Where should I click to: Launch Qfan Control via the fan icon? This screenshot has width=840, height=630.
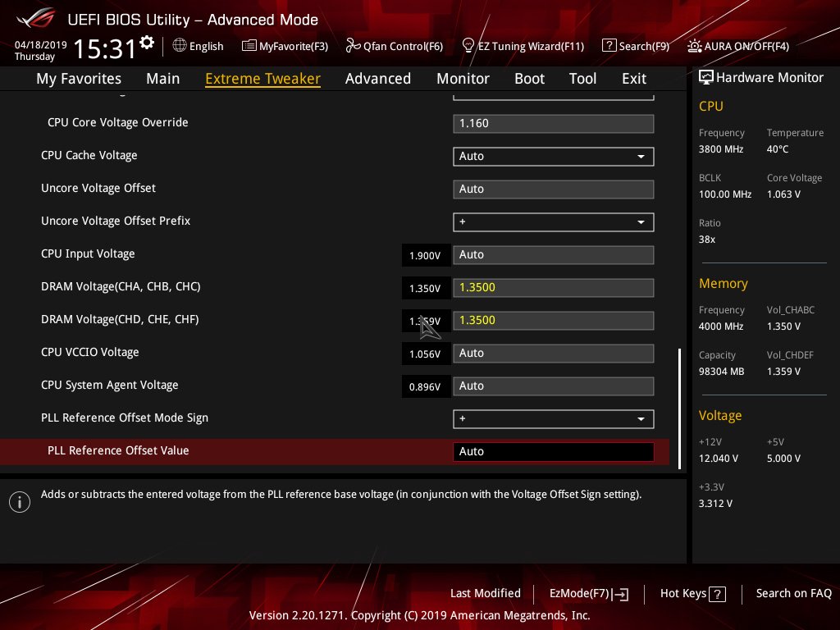(x=353, y=46)
